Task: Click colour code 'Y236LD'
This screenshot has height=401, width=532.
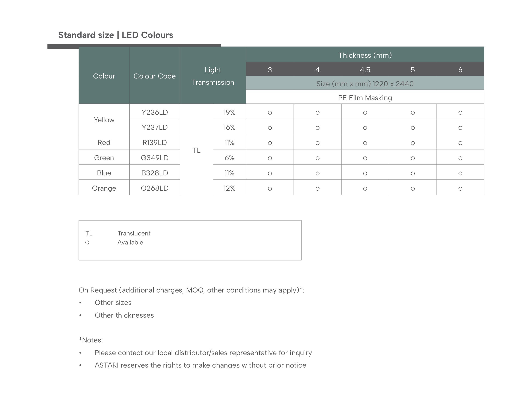Action: click(x=155, y=112)
